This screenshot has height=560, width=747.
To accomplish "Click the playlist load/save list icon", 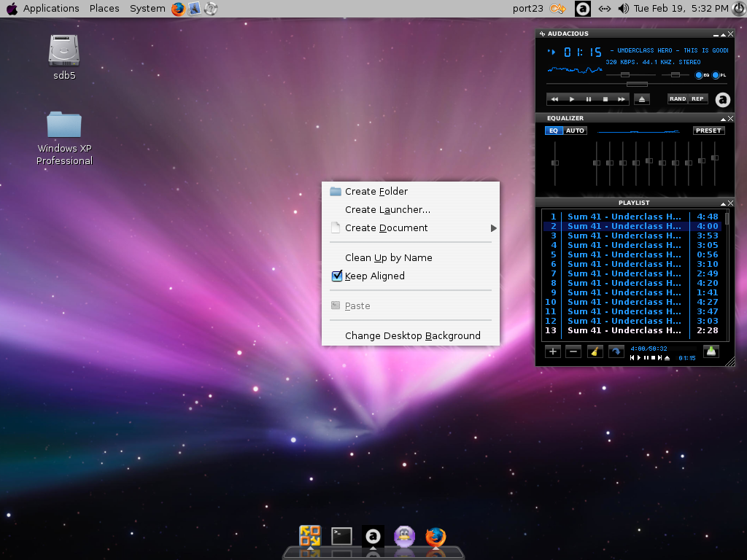I will (711, 351).
